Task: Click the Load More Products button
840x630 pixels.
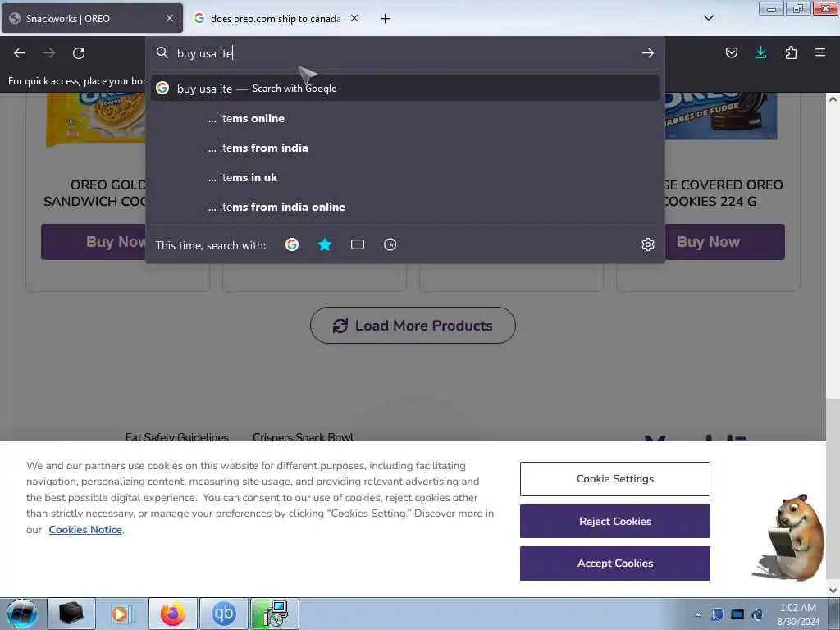Action: 413,325
